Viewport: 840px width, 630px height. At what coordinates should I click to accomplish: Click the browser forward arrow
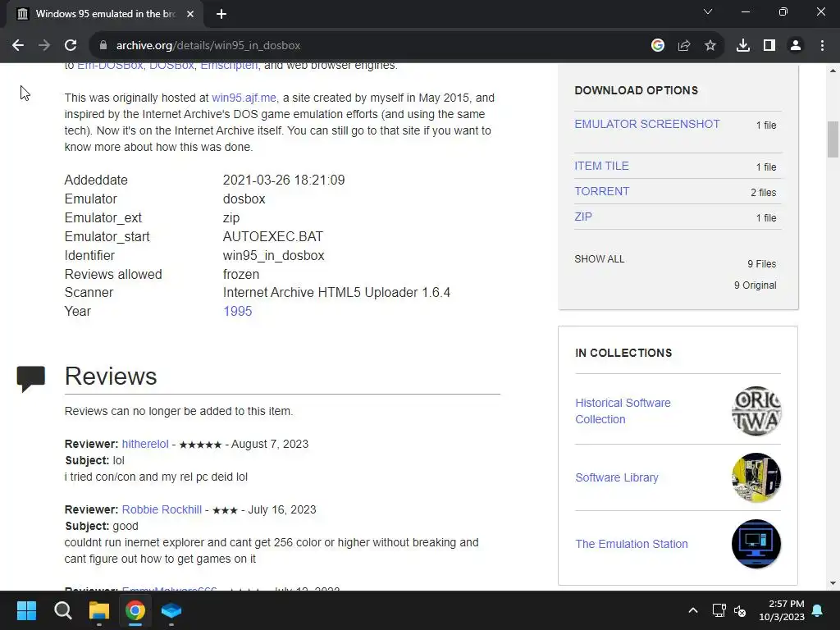[x=44, y=46]
